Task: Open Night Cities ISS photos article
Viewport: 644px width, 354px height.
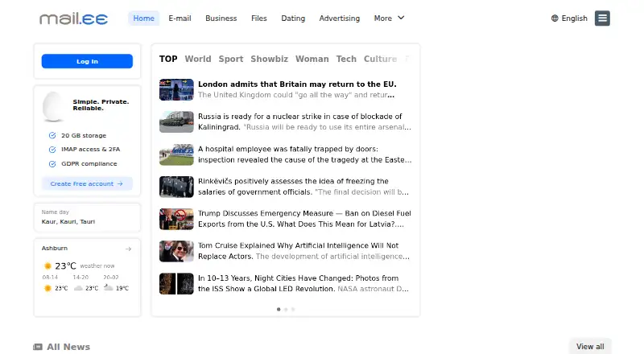Action: (x=305, y=283)
